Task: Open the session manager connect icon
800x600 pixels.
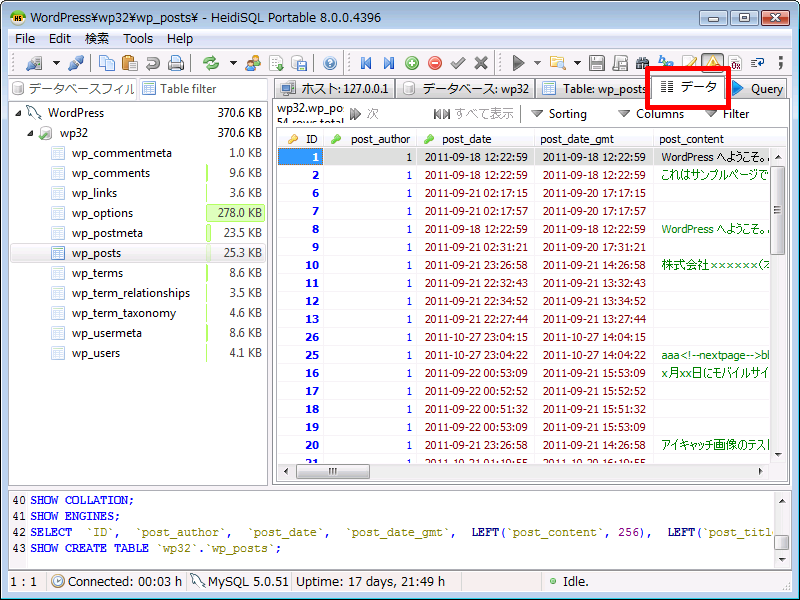Action: (x=34, y=63)
